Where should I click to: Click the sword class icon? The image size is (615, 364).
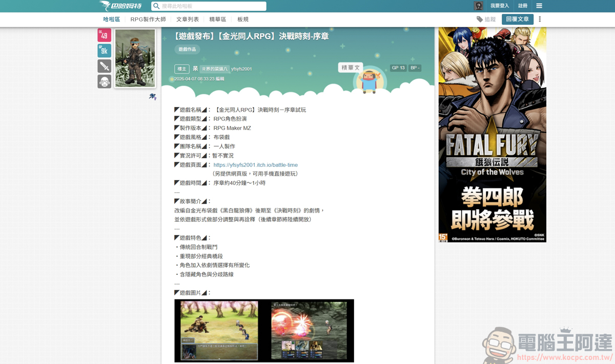coord(104,66)
